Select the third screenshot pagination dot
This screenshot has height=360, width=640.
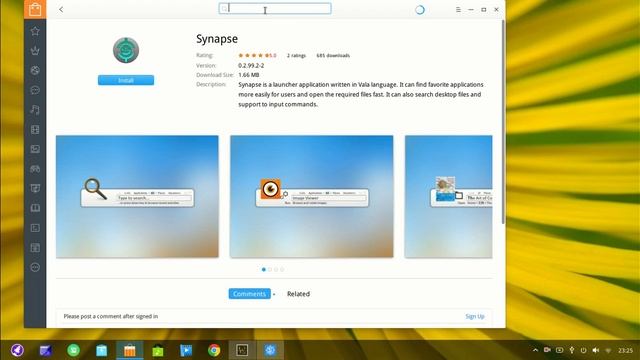tap(276, 269)
